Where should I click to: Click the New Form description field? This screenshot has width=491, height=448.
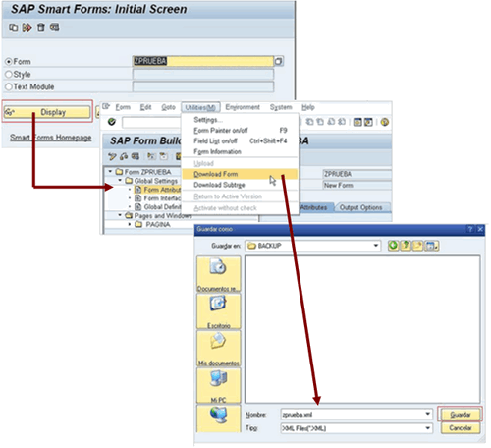(x=356, y=185)
